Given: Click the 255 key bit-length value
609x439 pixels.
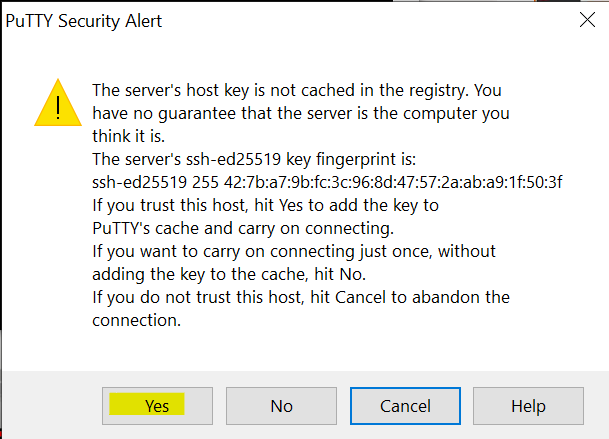Looking at the screenshot, I should click(x=205, y=182).
